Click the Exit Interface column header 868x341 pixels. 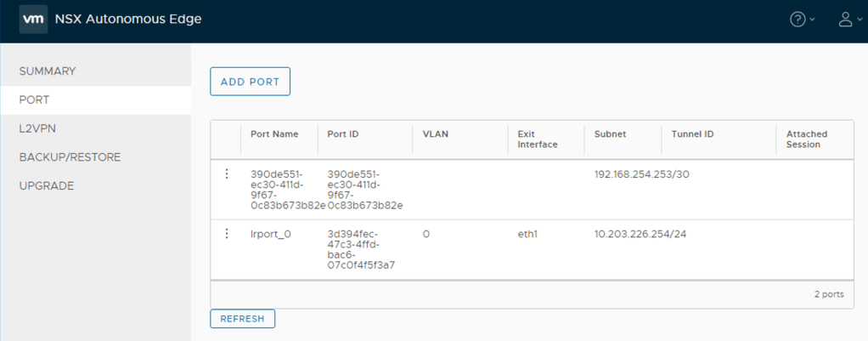tap(538, 139)
